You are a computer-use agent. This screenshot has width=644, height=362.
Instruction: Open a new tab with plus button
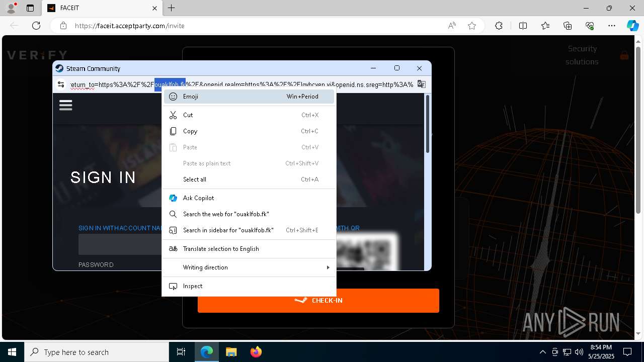click(171, 8)
